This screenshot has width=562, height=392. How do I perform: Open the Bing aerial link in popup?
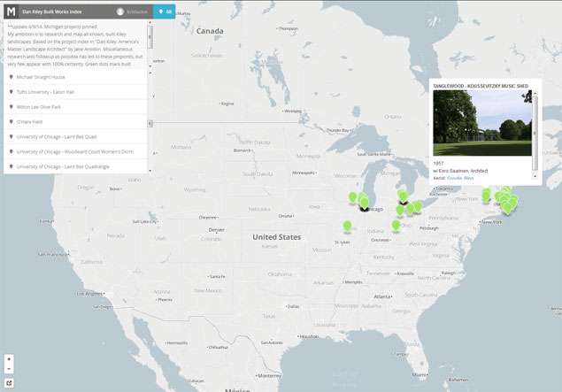click(x=469, y=178)
